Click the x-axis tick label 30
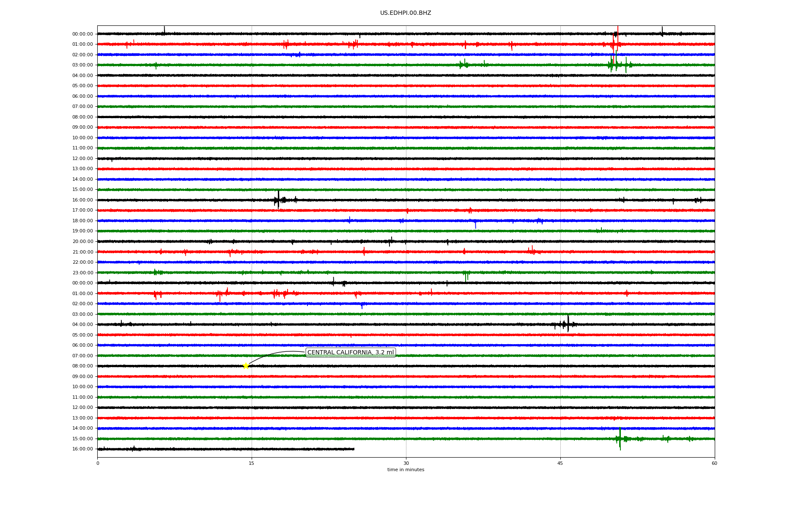 coord(406,463)
